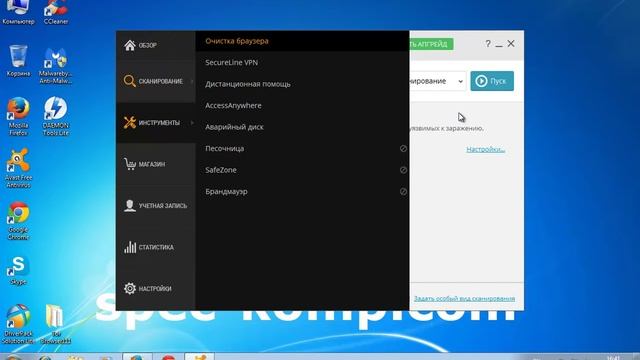Open Аварийный диск tool
This screenshot has height=360, width=640.
click(302, 127)
